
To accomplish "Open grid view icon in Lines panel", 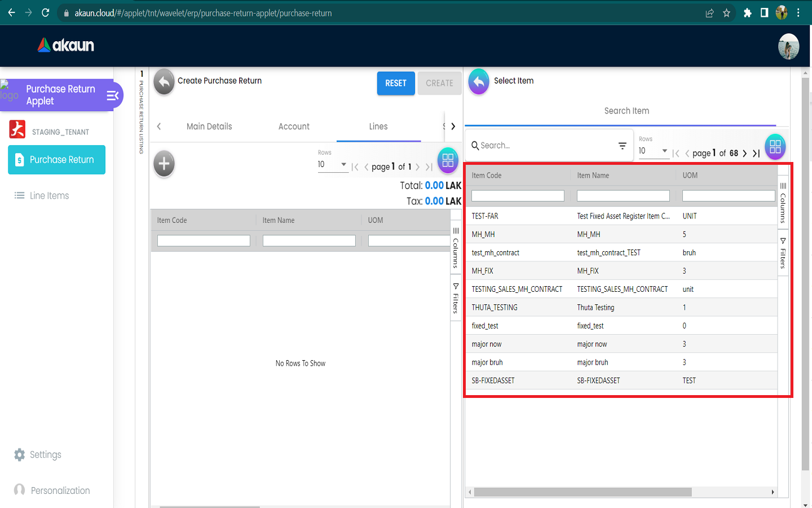I will point(448,160).
